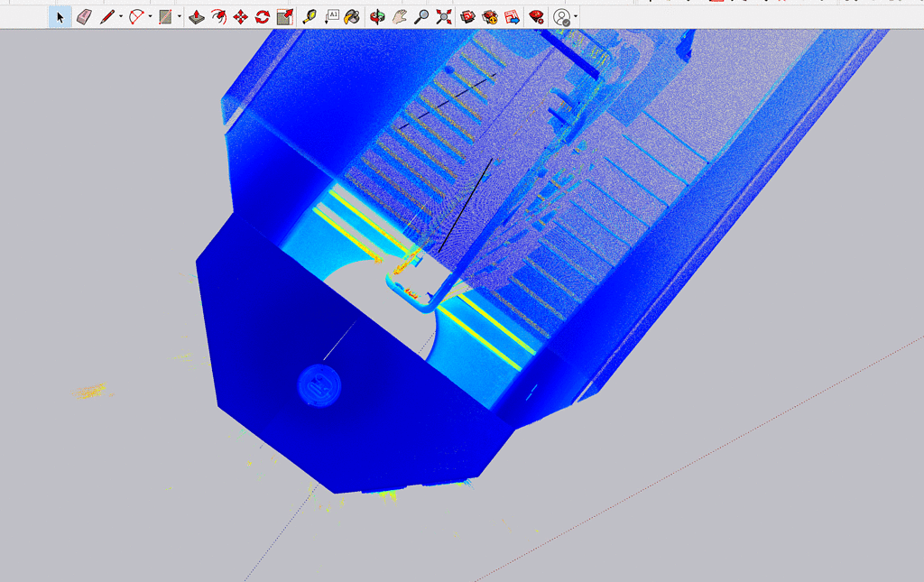
Task: Open the Line tool dropdown arrow
Action: click(x=119, y=15)
